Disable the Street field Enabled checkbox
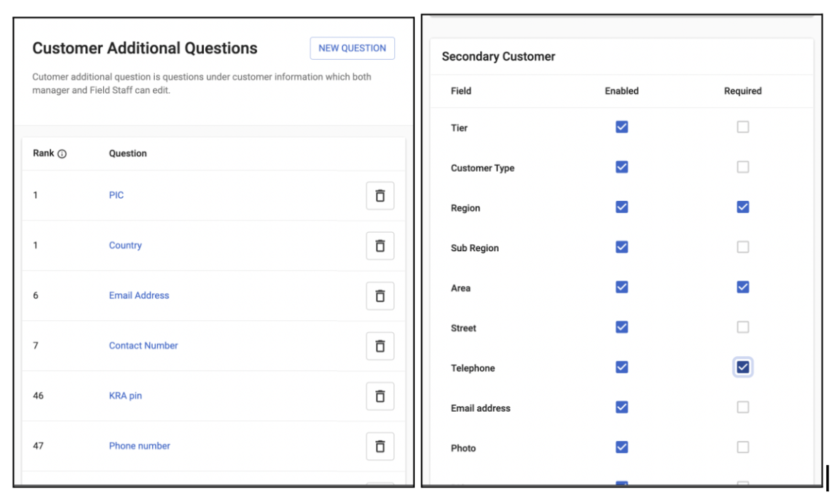Viewport: 837px width, 504px height. 622,327
